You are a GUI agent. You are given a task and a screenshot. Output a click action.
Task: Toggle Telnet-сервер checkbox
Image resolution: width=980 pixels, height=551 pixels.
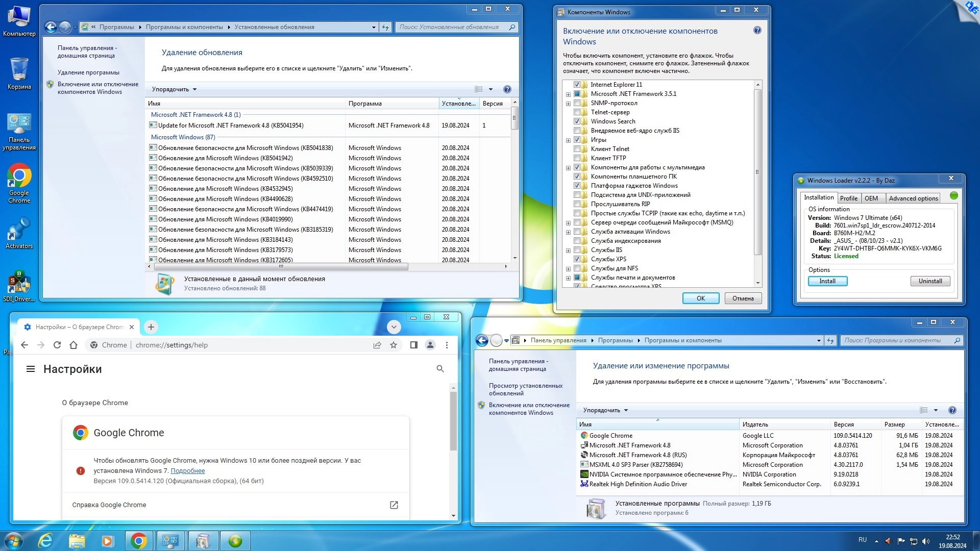[x=577, y=112]
